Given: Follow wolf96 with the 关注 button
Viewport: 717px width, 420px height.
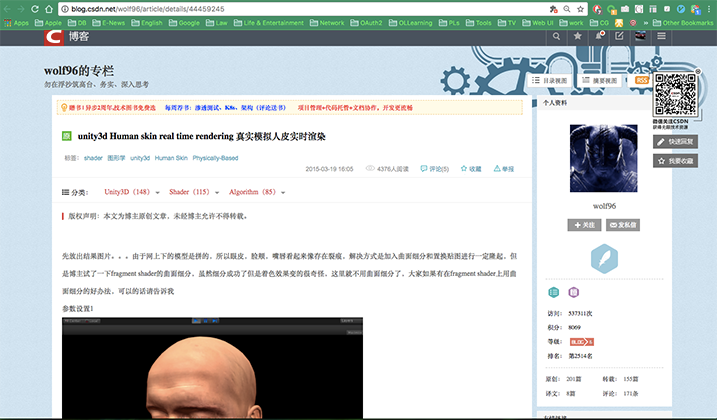Looking at the screenshot, I should click(x=584, y=225).
